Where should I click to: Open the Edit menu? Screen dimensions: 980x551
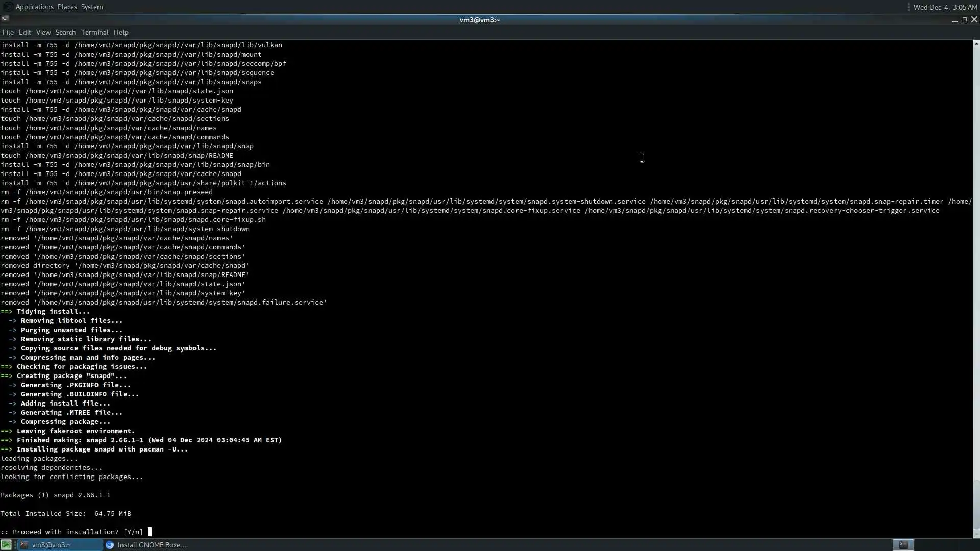click(24, 32)
